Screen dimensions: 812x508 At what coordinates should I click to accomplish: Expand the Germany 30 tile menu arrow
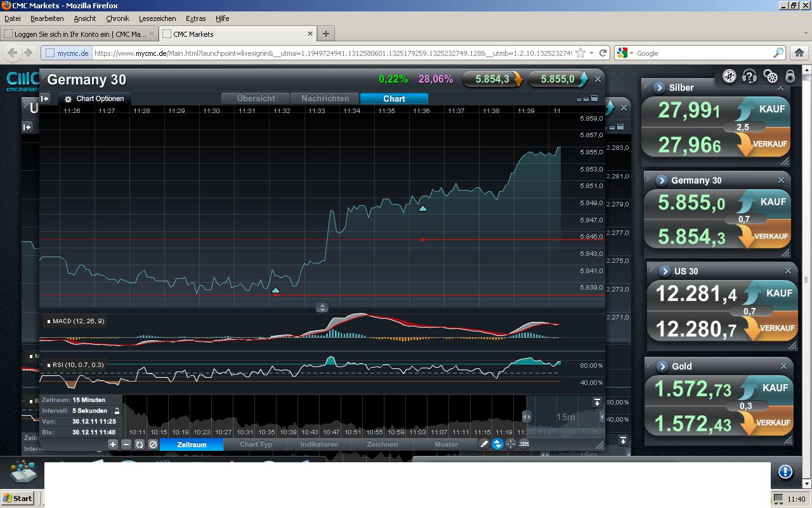tap(662, 180)
